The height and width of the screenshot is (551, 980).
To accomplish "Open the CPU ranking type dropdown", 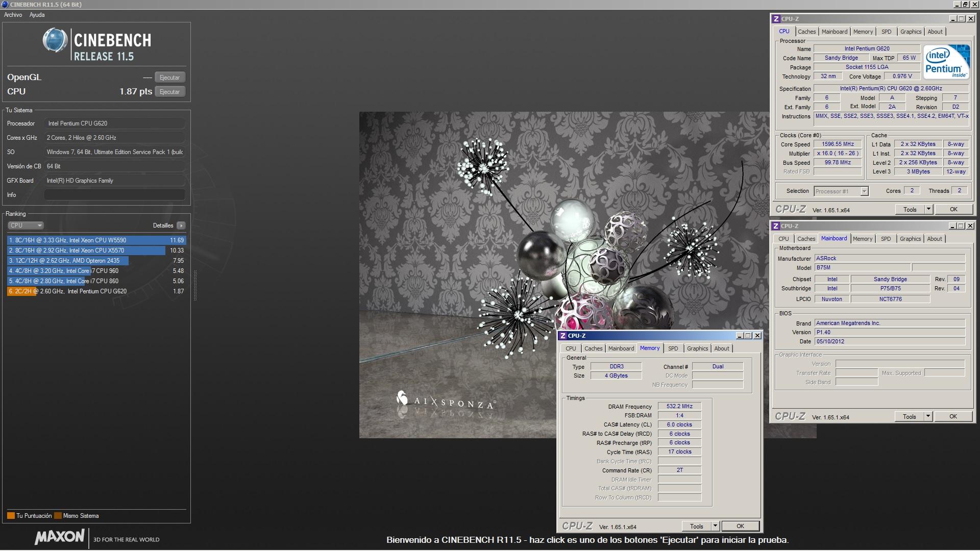I will point(26,226).
